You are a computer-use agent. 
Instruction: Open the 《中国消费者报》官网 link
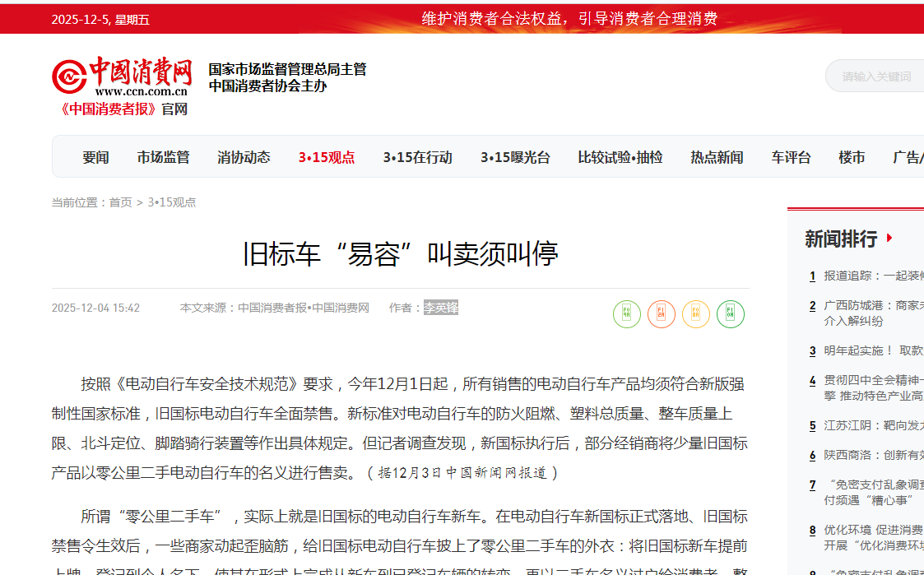click(x=122, y=109)
